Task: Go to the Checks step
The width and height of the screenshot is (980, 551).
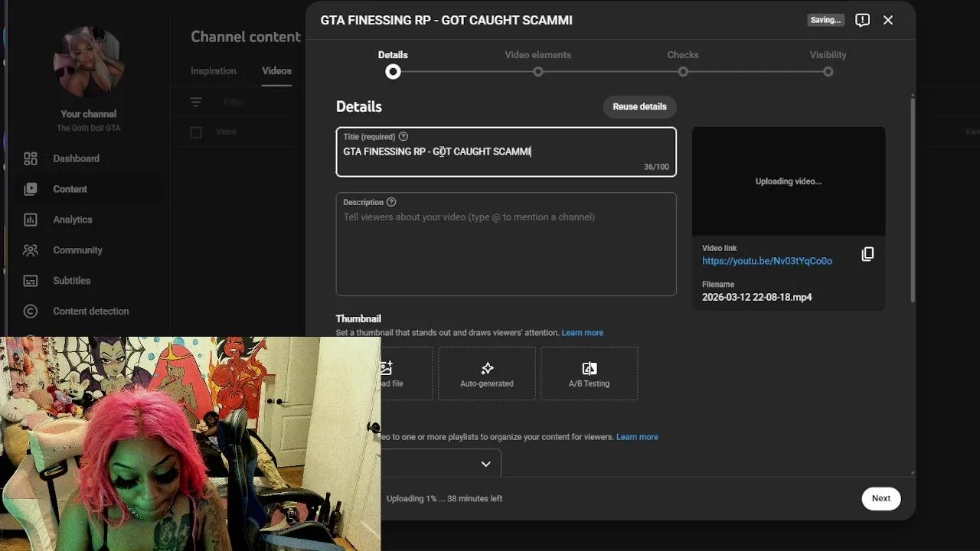Action: tap(683, 63)
